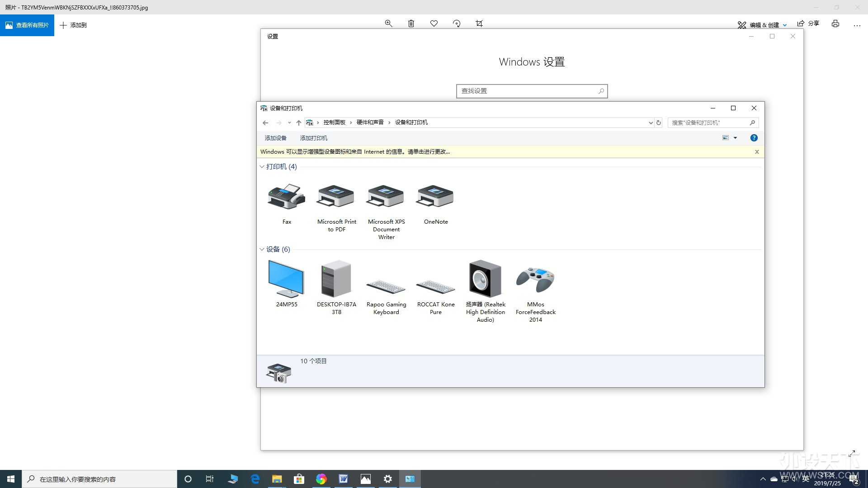The height and width of the screenshot is (488, 868).
Task: Click the zoom magnifier icon in Photos toolbar
Action: click(388, 23)
